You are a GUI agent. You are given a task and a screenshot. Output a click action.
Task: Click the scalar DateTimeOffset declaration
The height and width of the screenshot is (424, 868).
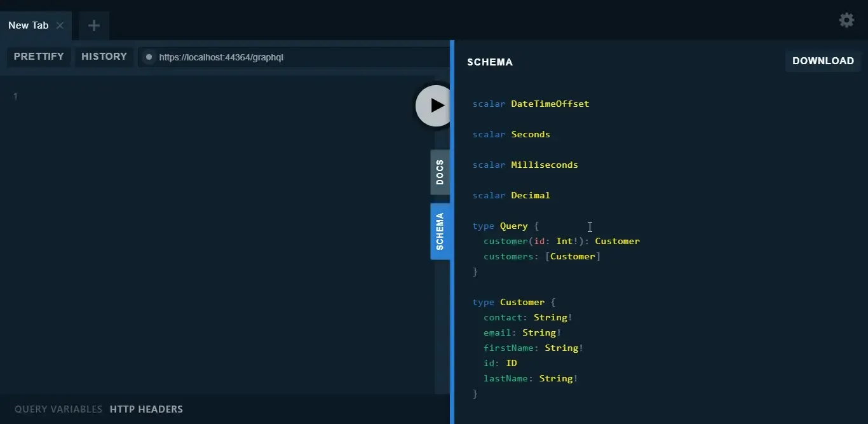[531, 104]
